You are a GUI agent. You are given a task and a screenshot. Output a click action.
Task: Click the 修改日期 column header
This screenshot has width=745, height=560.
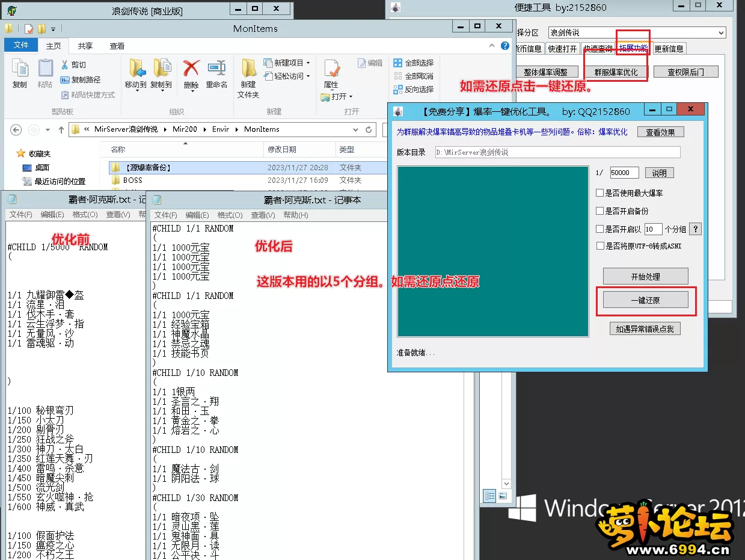point(299,149)
